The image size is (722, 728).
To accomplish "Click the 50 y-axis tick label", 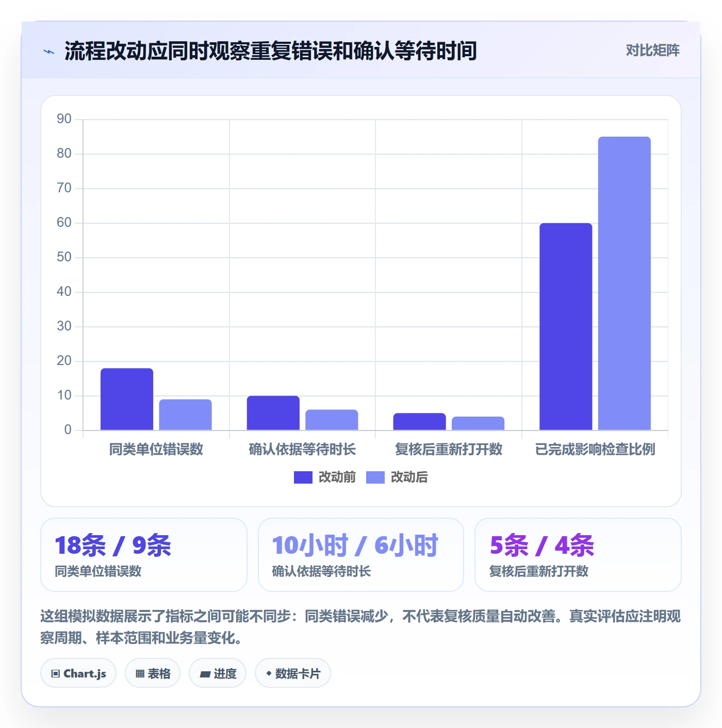I will [64, 257].
